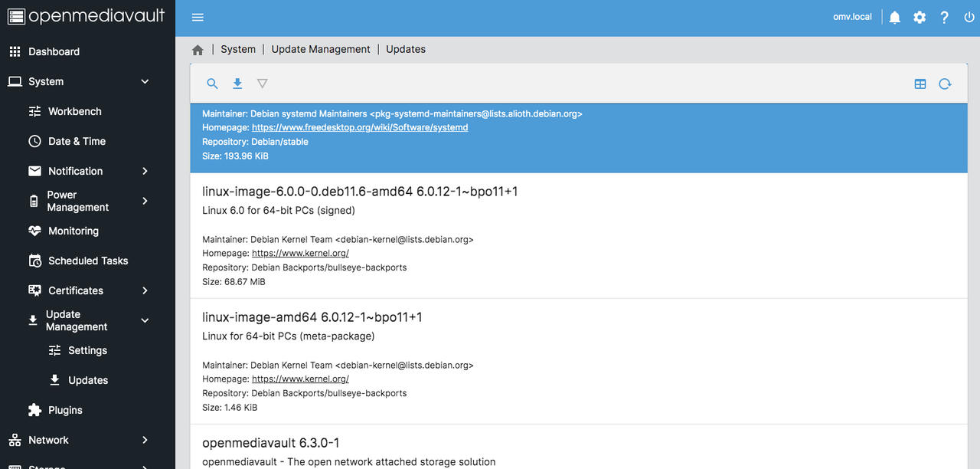Screen dimensions: 980x469
Task: Collapse the System section chevron
Action: 145,81
